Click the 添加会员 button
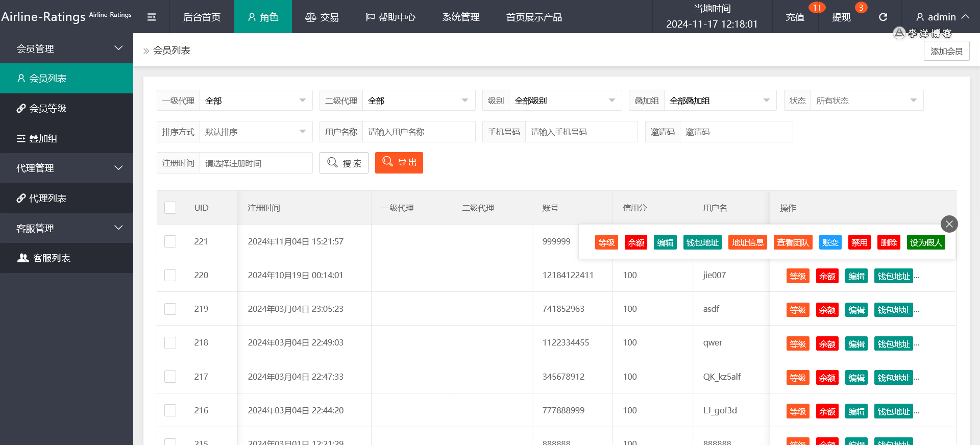 946,51
